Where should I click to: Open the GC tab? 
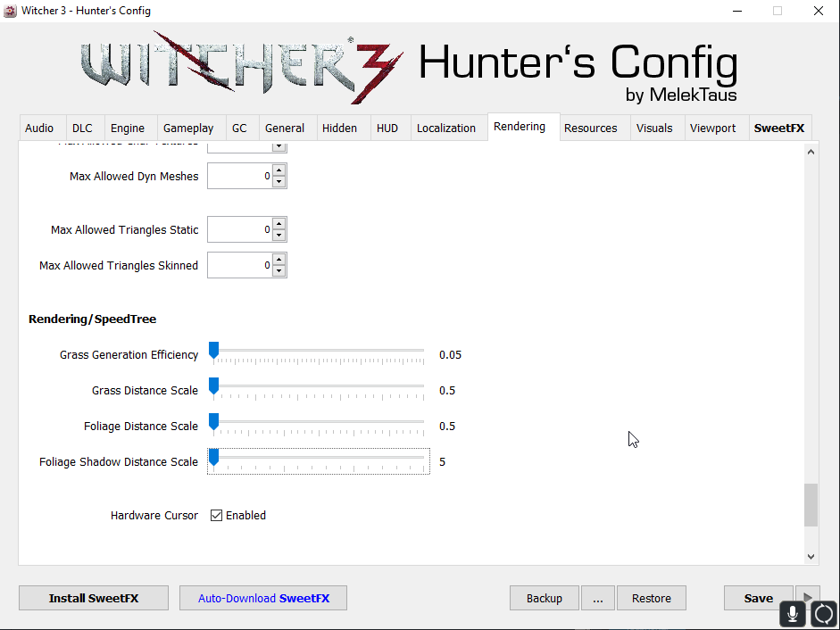[242, 128]
